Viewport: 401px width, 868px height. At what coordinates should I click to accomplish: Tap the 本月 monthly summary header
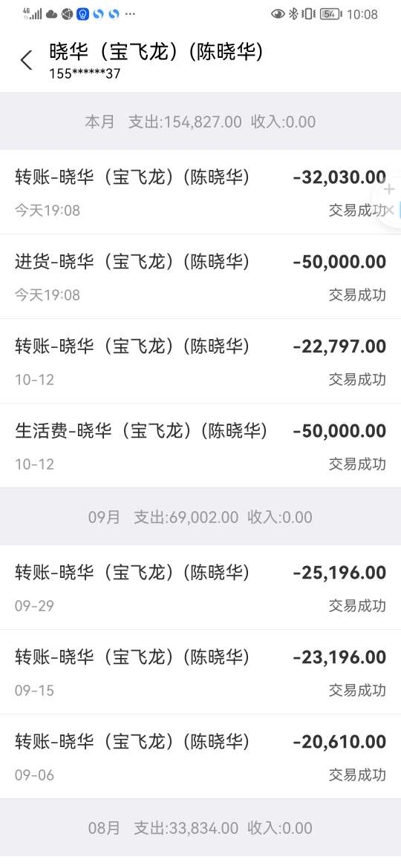200,121
